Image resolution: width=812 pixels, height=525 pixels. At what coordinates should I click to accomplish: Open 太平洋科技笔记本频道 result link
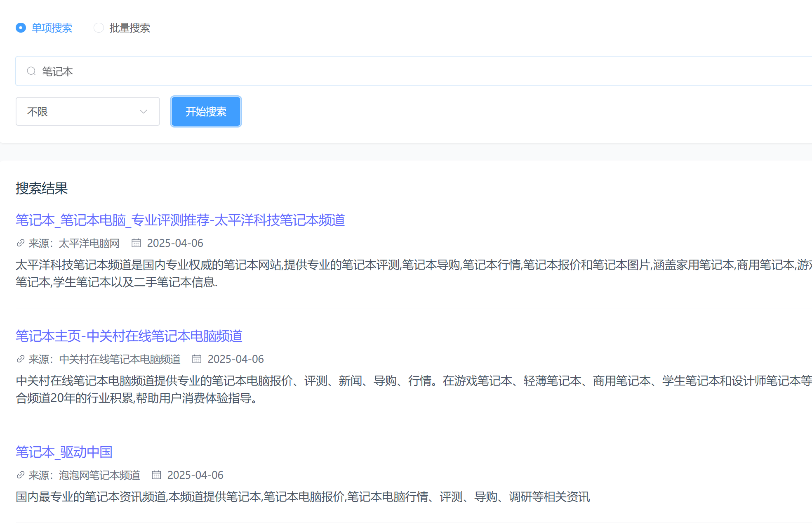[x=180, y=220]
